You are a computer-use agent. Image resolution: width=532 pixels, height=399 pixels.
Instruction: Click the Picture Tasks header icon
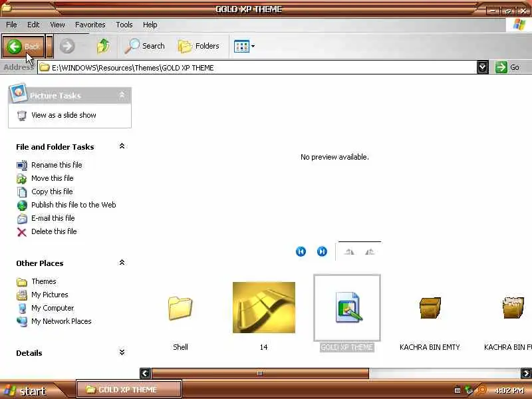18,92
